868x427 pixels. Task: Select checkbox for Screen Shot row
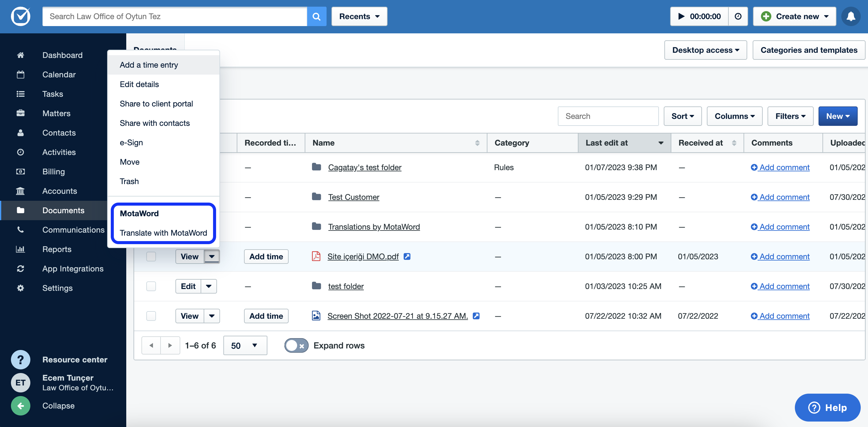[x=151, y=316]
